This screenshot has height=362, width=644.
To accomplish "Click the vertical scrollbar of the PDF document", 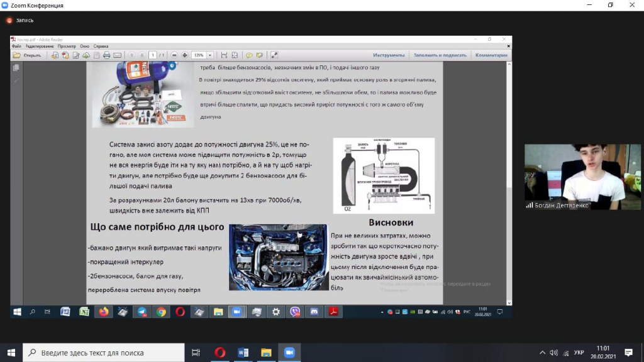I will (x=509, y=184).
